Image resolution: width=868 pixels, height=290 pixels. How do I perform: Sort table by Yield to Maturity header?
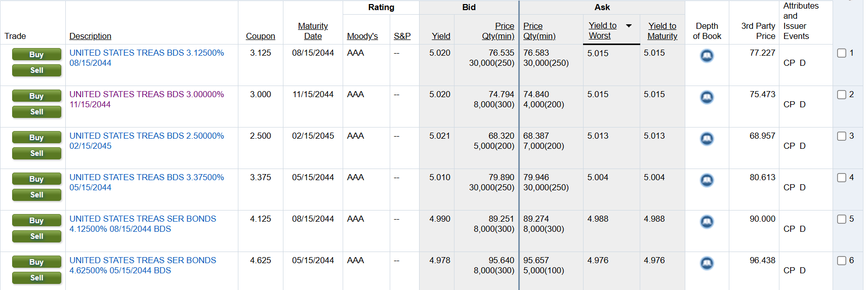coord(662,31)
